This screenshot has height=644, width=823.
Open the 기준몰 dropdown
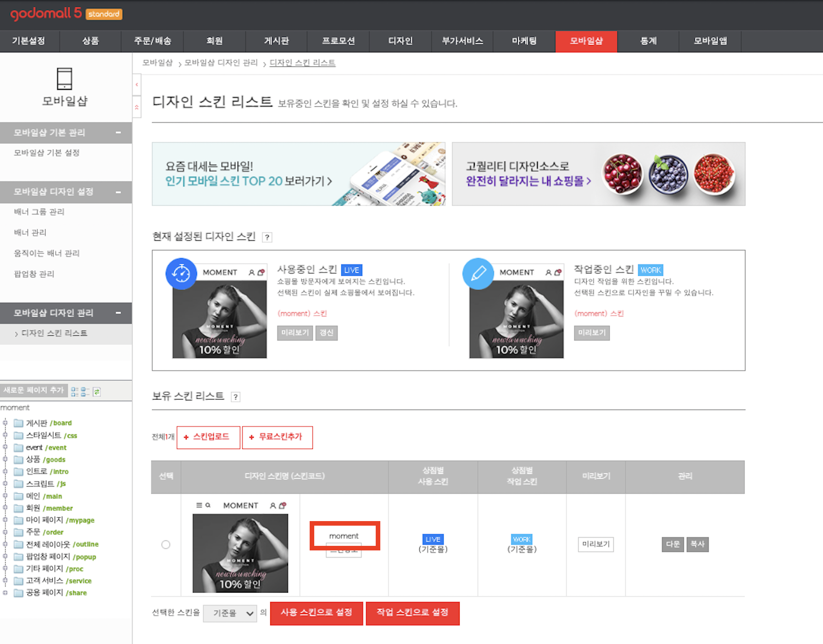tap(230, 613)
